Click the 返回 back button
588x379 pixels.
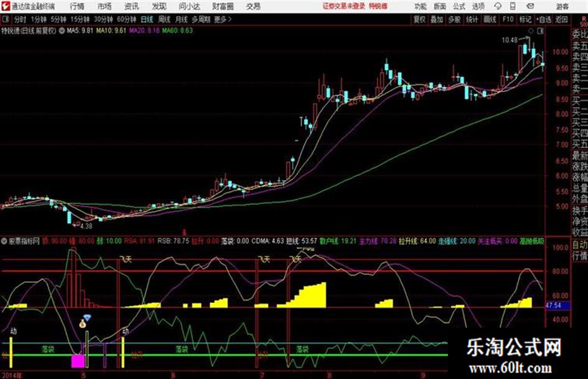click(x=561, y=19)
